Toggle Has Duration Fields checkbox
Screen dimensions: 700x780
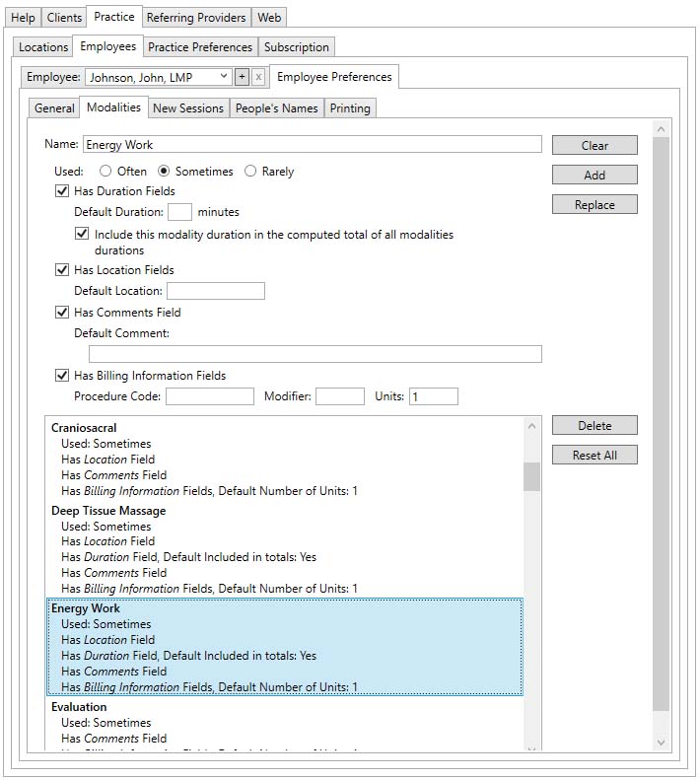pyautogui.click(x=62, y=191)
